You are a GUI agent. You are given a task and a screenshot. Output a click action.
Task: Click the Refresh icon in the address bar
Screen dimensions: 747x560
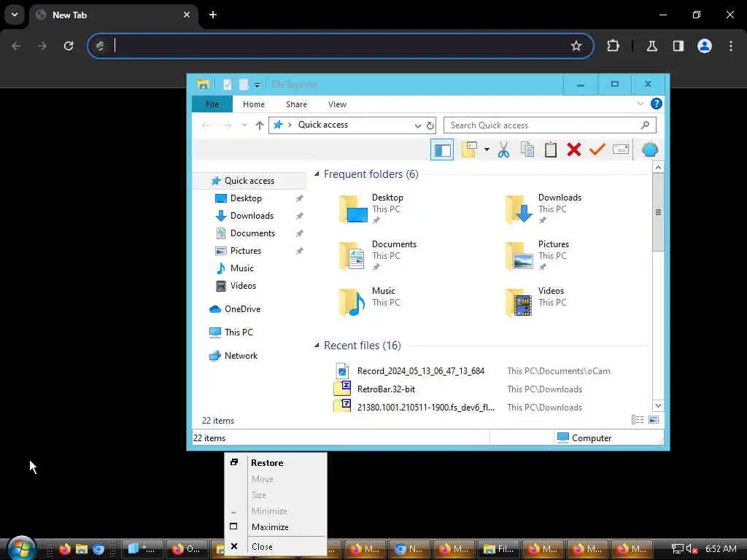coord(430,125)
